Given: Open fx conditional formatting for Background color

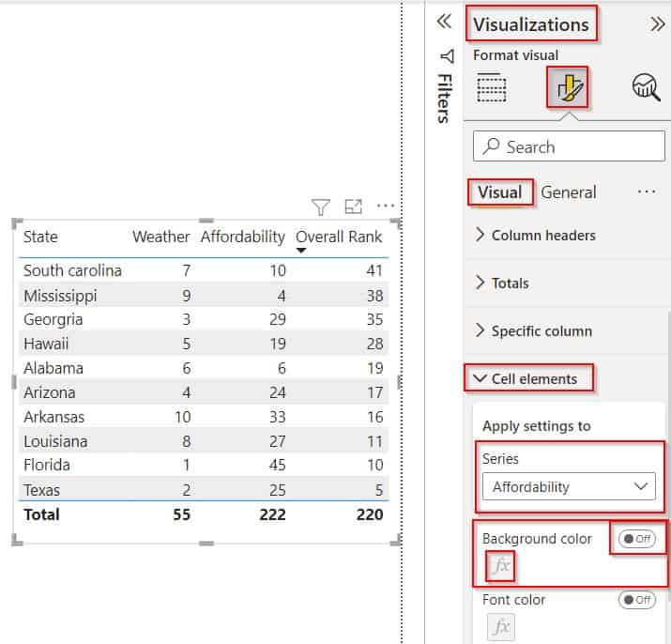Looking at the screenshot, I should (x=500, y=566).
